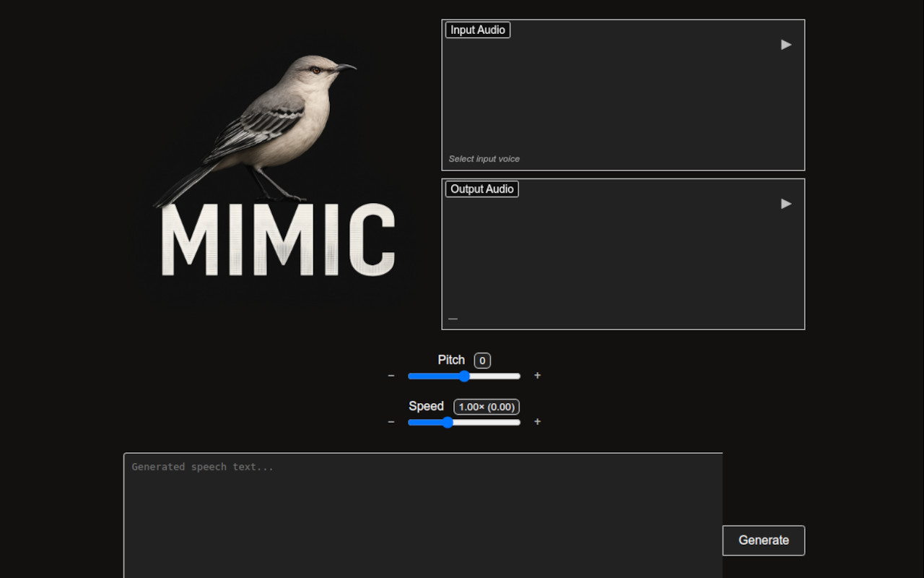Play the Output Audio clip
Screen dimensions: 924x578
pos(785,203)
